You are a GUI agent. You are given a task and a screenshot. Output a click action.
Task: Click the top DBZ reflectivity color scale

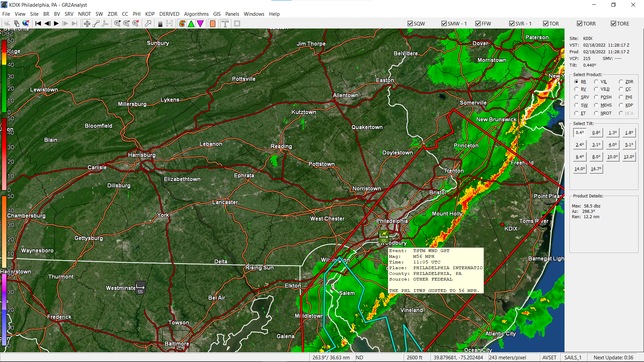pyautogui.click(x=4, y=76)
